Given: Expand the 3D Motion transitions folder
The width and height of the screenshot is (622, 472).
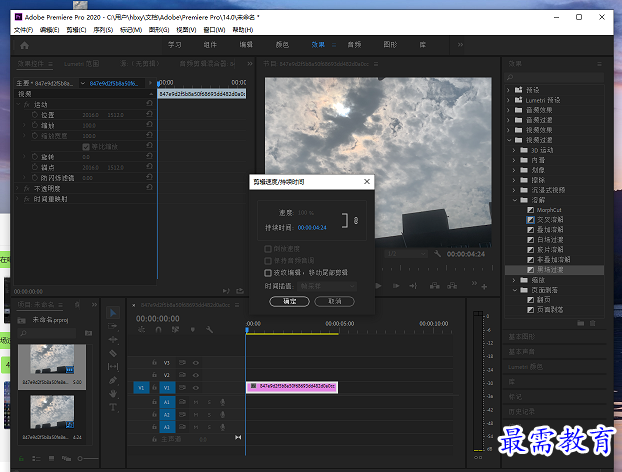Looking at the screenshot, I should point(514,150).
